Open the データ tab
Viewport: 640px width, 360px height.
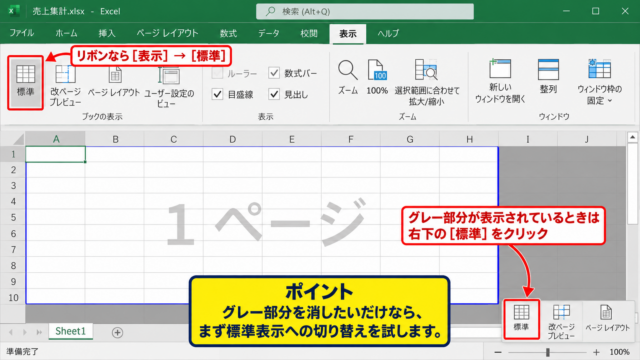pos(269,33)
